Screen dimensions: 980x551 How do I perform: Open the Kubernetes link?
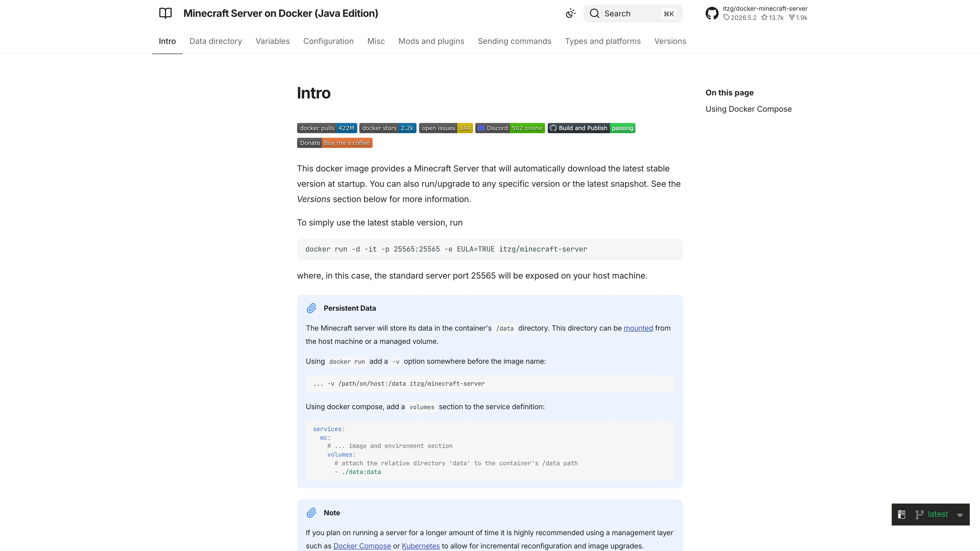[x=420, y=546]
